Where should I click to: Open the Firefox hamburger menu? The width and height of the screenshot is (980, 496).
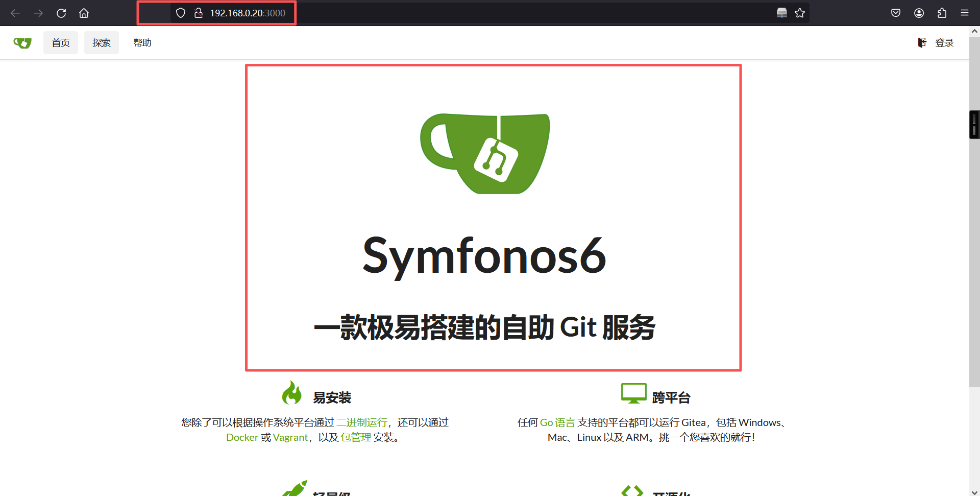(965, 13)
